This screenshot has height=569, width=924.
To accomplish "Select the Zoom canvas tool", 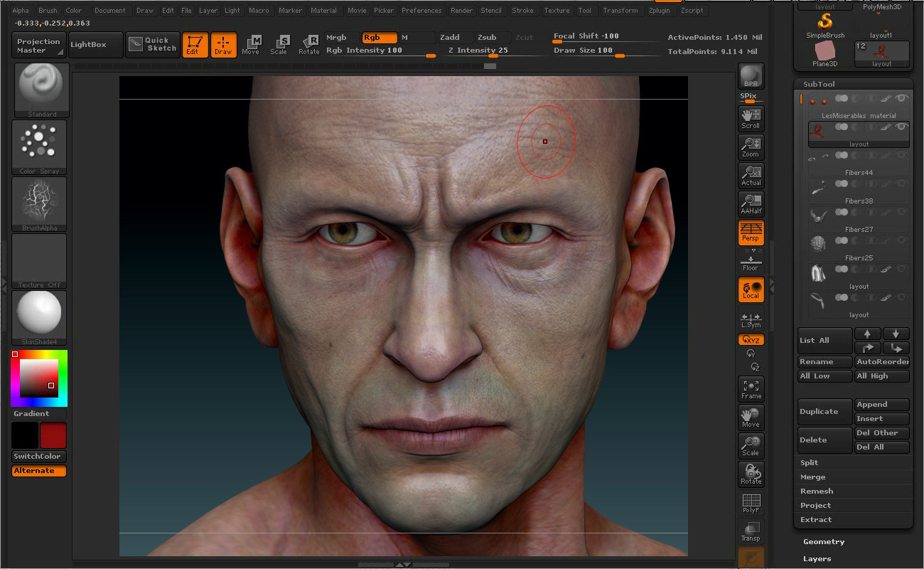I will (751, 147).
